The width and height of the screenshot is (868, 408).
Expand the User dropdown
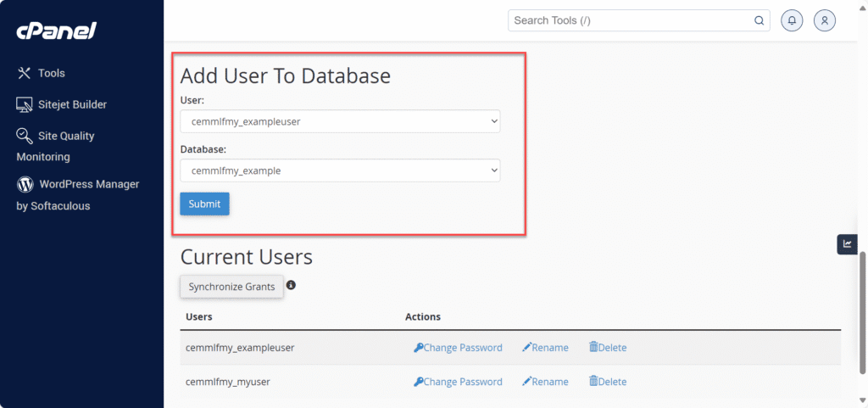click(340, 121)
